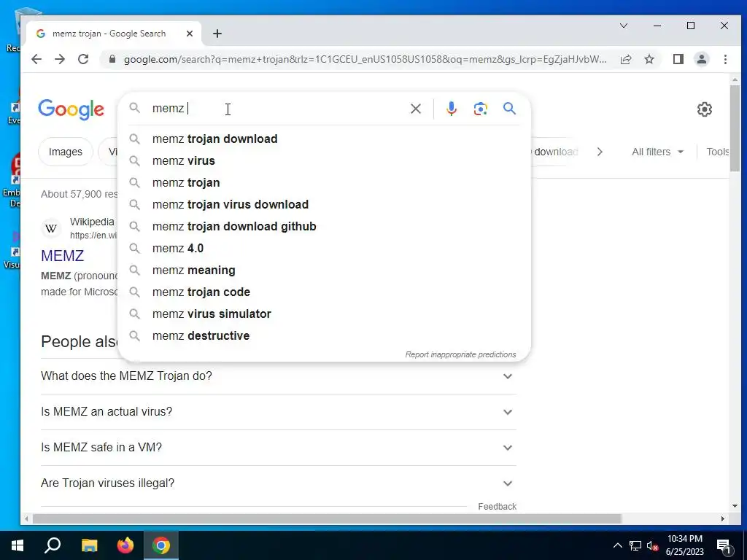This screenshot has width=747, height=560.
Task: Open the MEMZ Wikipedia result
Action: pyautogui.click(x=63, y=256)
